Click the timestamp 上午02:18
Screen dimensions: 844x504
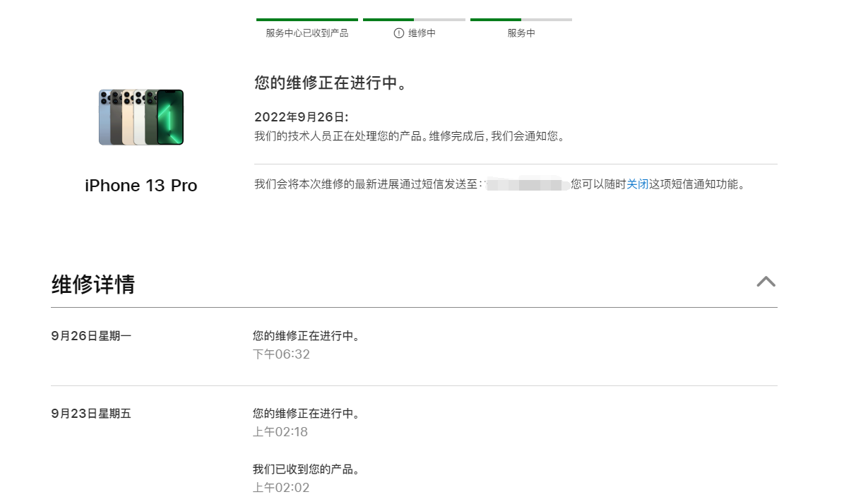coord(280,432)
